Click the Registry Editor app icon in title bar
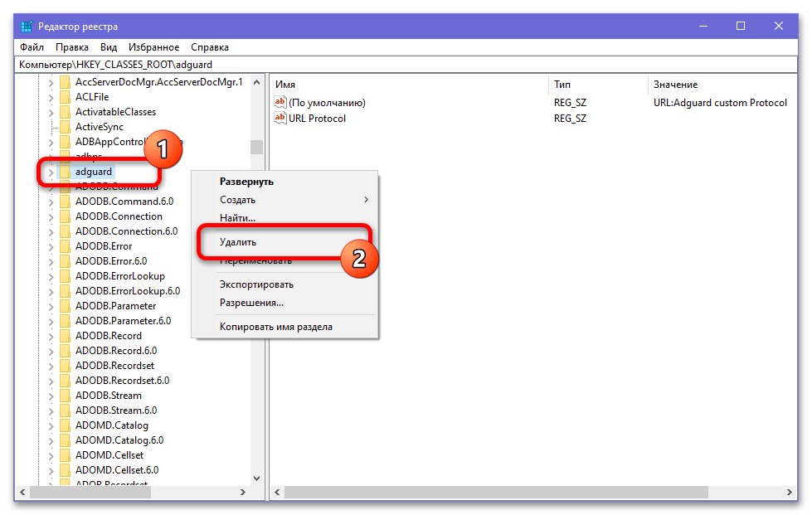Screen dimensions: 812x515 click(x=26, y=26)
